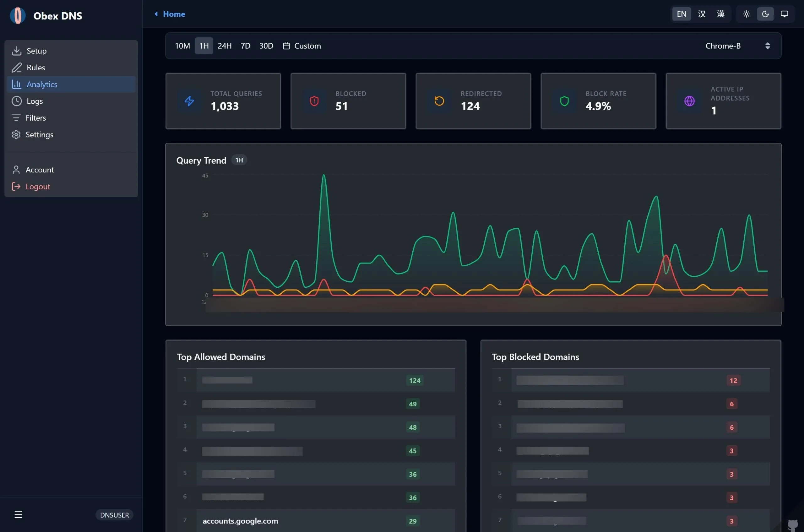Click the GitHub cat icon at bottom right
This screenshot has width=804, height=532.
tap(793, 525)
